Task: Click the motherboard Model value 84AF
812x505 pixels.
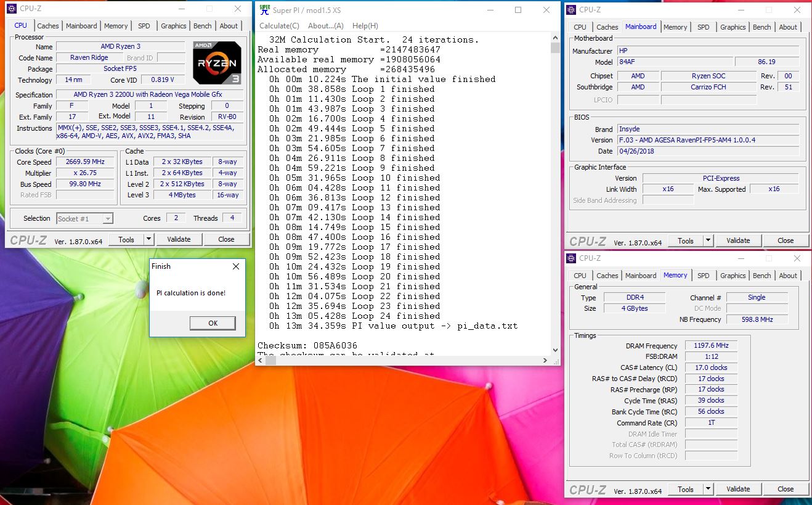Action: 675,62
